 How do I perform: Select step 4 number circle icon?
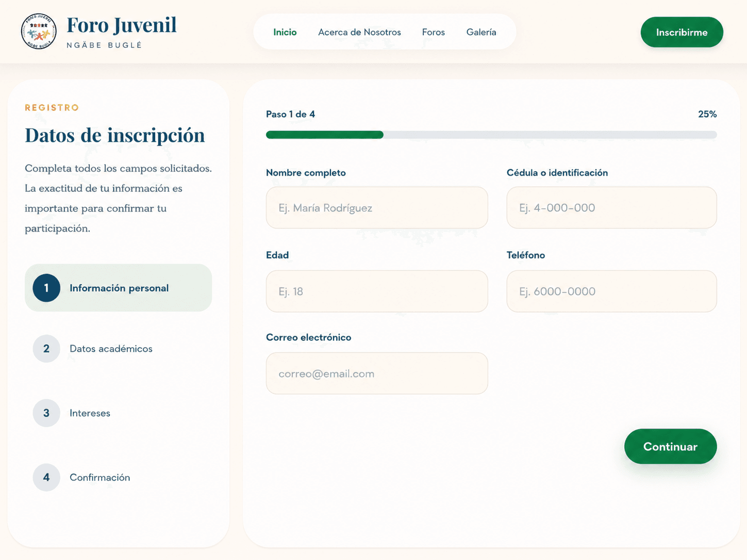[x=46, y=477]
